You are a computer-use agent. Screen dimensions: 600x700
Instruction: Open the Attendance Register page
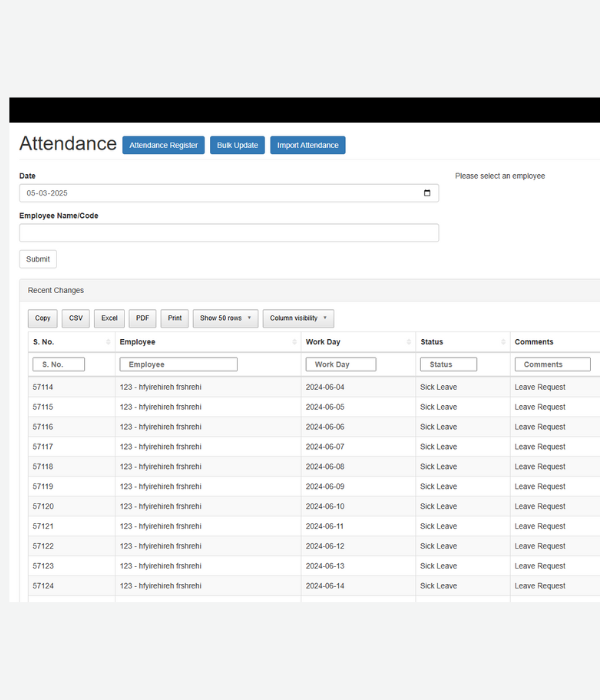[x=163, y=145]
